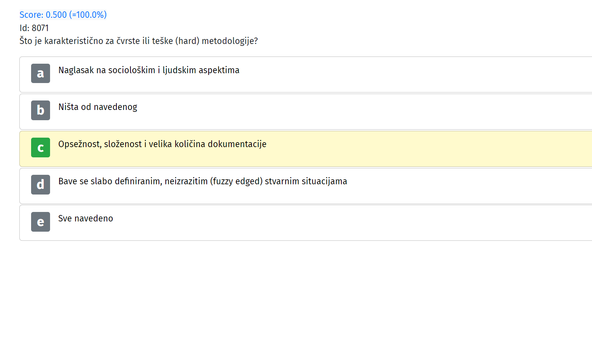The image size is (592, 364).
Task: Select the gray letter 'a' answer badge
Action: click(x=41, y=73)
